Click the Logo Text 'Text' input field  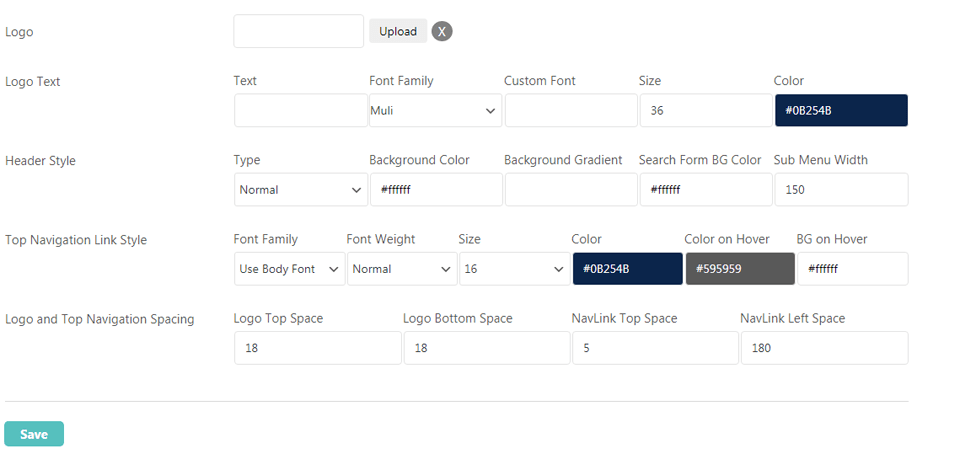tap(301, 110)
